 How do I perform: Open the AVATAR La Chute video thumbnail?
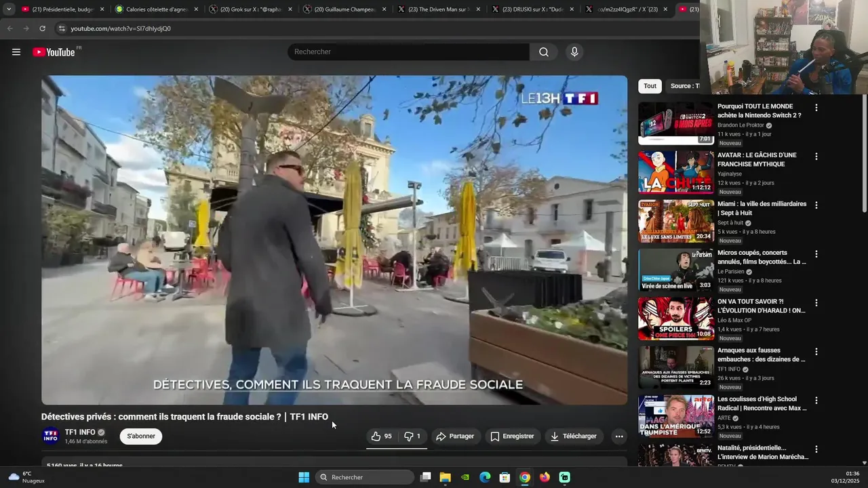(x=676, y=172)
